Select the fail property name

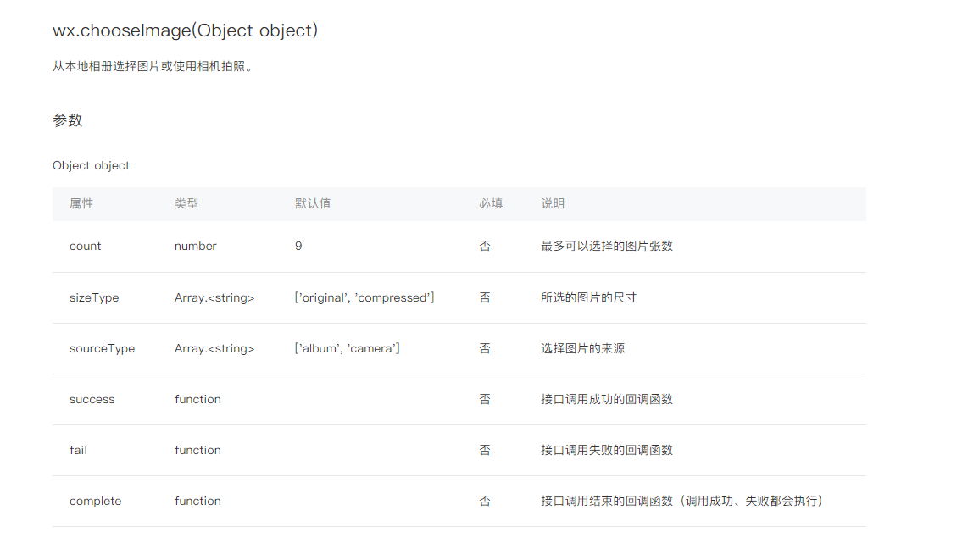click(x=78, y=451)
